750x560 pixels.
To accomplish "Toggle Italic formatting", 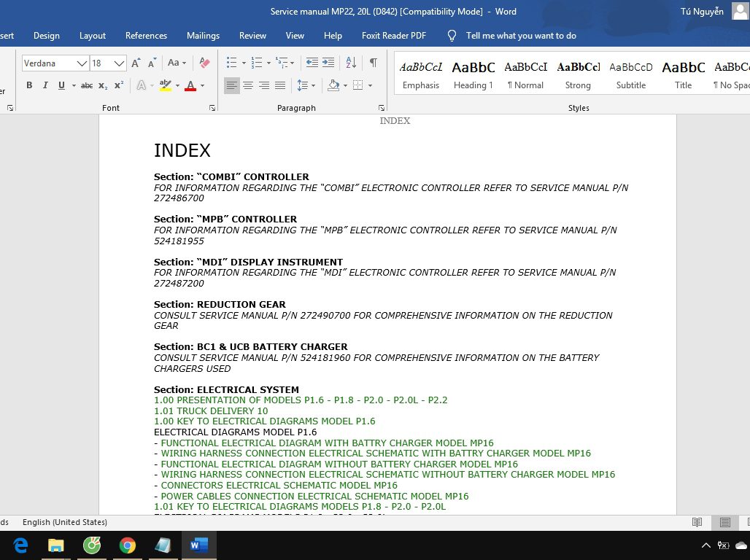I will click(45, 85).
